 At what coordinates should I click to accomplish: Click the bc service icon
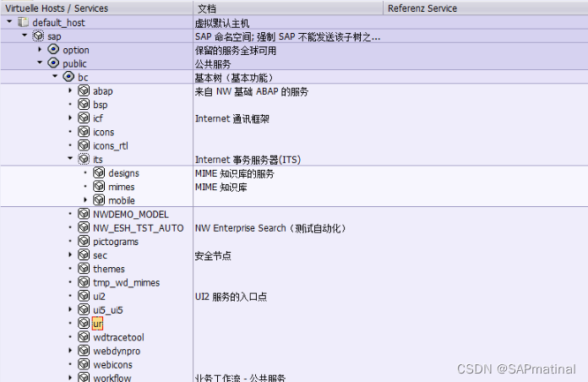(x=68, y=77)
